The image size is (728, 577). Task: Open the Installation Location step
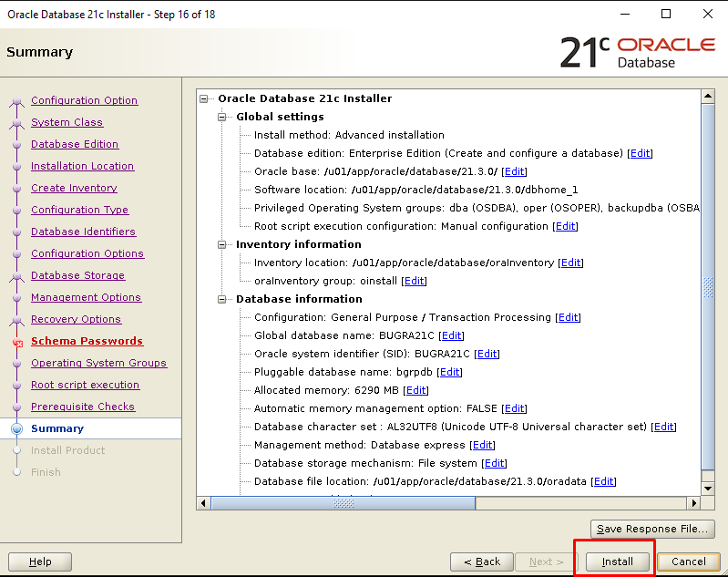pos(83,166)
